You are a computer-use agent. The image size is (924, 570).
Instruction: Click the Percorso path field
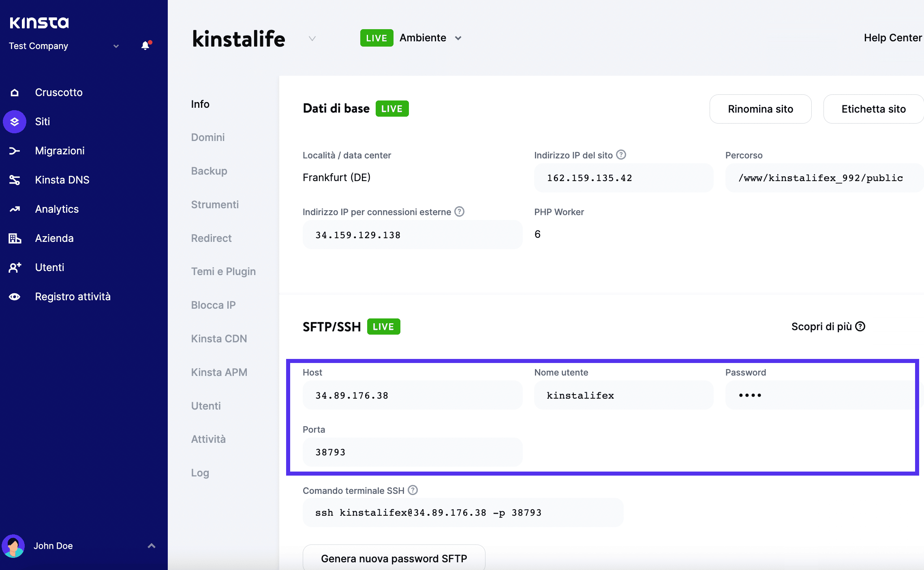pos(824,178)
